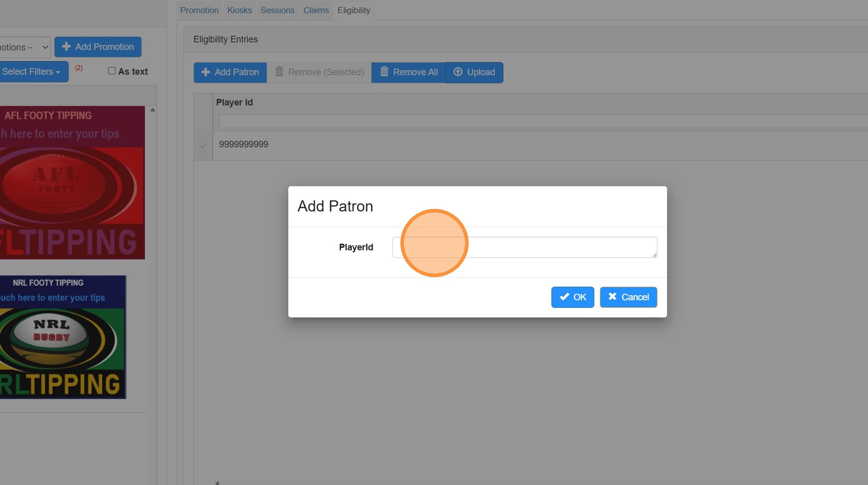This screenshot has width=868, height=485.
Task: Switch to the Kiosks tab
Action: tap(239, 10)
